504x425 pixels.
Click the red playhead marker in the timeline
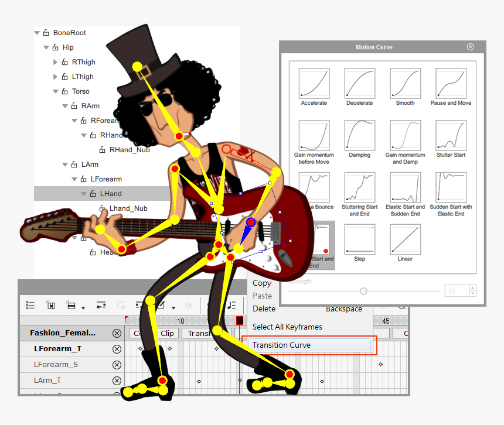(x=240, y=320)
